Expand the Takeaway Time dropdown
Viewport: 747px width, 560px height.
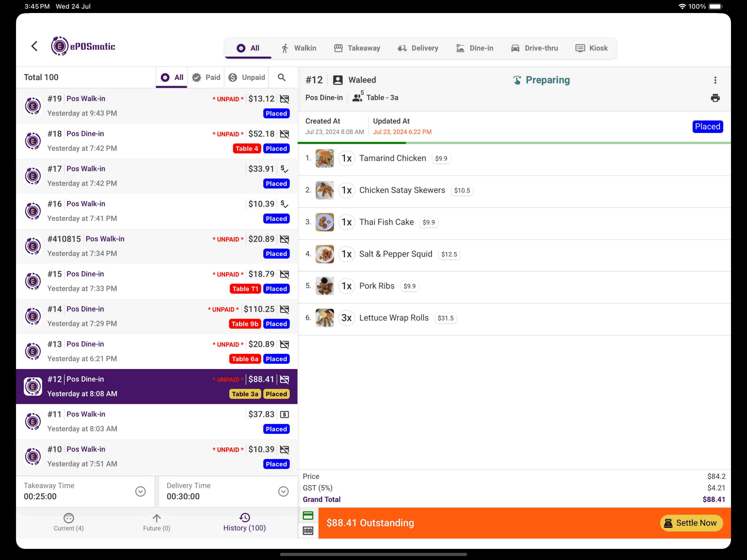point(141,491)
